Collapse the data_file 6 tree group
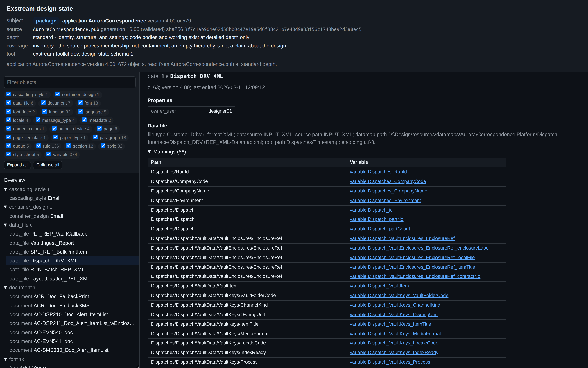 pos(5,225)
